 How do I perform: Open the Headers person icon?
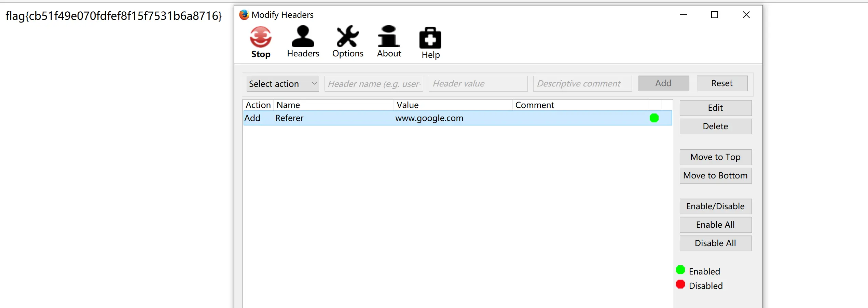pos(303,37)
